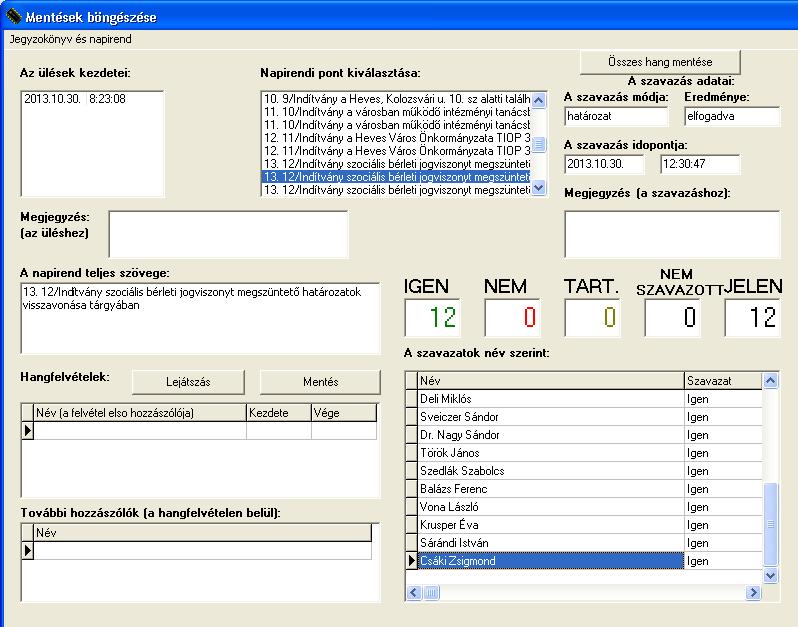Open the Jegyzokönyv és napirend menu
The width and height of the screenshot is (798, 627).
click(x=70, y=39)
